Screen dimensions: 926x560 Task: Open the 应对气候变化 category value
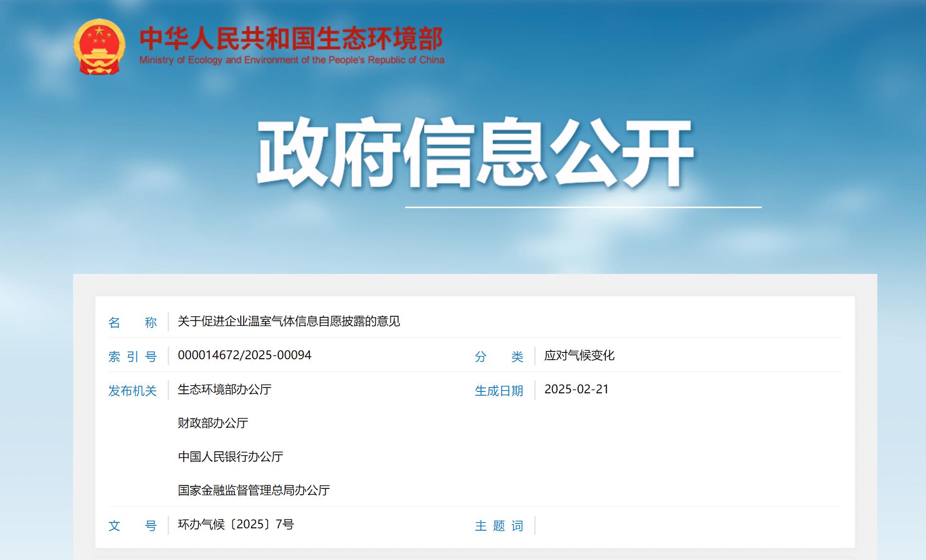coord(579,355)
